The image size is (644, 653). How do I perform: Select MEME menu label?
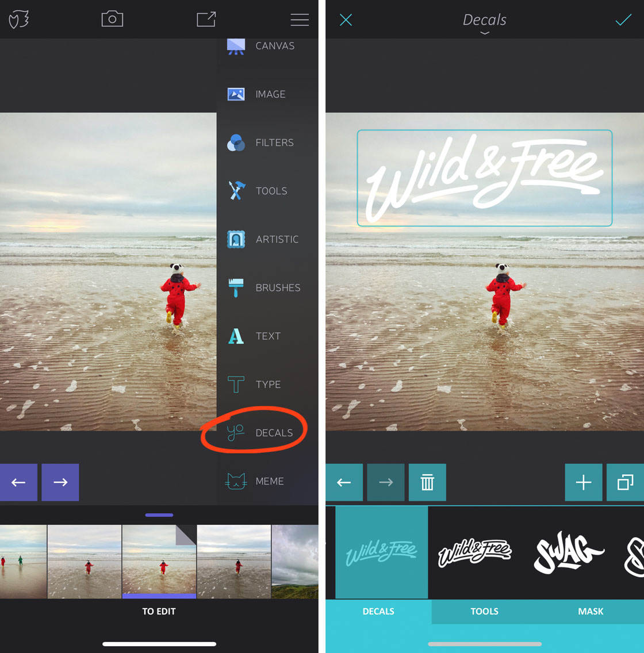coord(270,481)
